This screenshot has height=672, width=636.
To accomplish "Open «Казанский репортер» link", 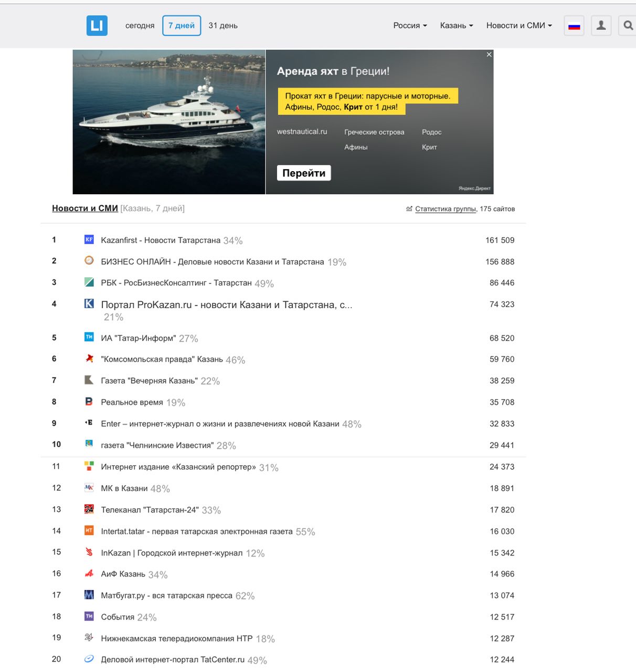I will 178,467.
